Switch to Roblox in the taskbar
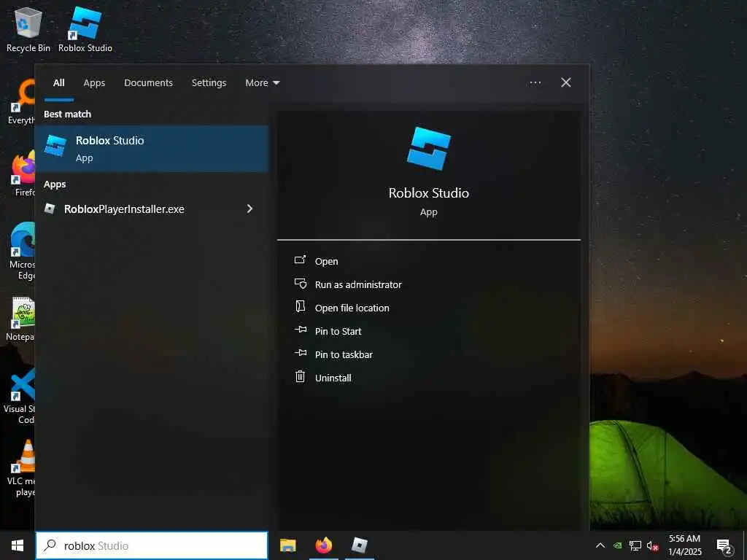 coord(359,545)
